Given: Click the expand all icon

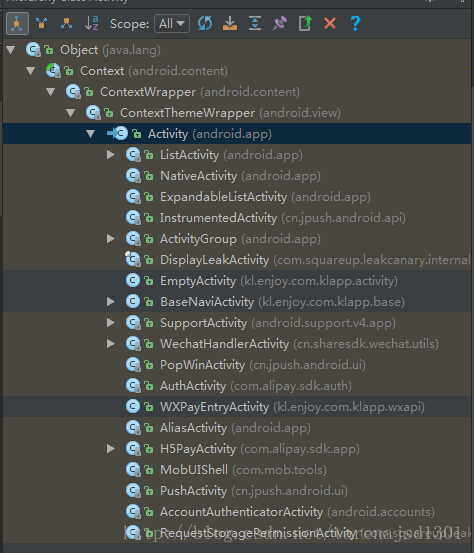Looking at the screenshot, I should (255, 24).
